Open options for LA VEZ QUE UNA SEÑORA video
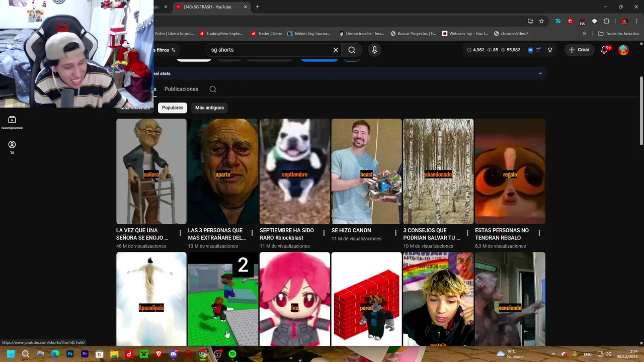Image resolution: width=644 pixels, height=362 pixels. (x=181, y=233)
